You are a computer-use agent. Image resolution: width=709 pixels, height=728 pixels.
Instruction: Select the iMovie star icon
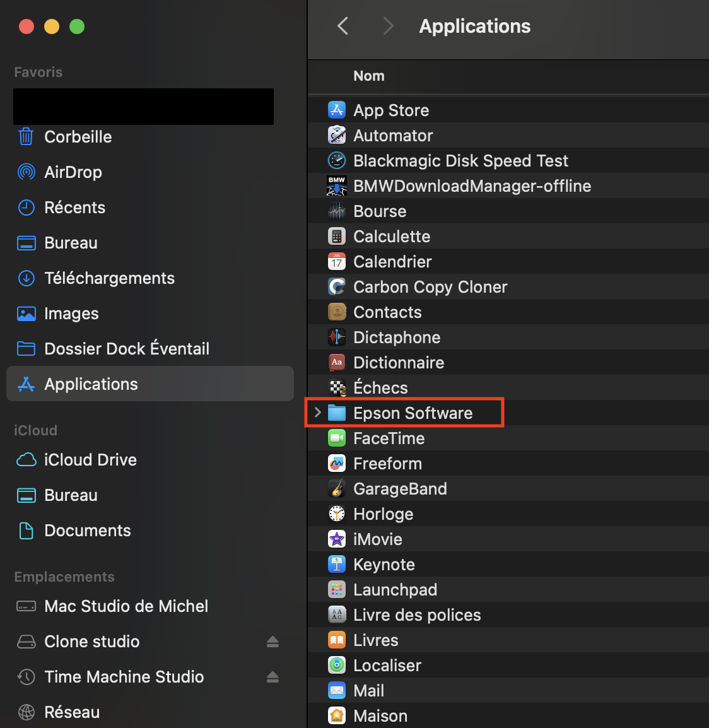[337, 539]
